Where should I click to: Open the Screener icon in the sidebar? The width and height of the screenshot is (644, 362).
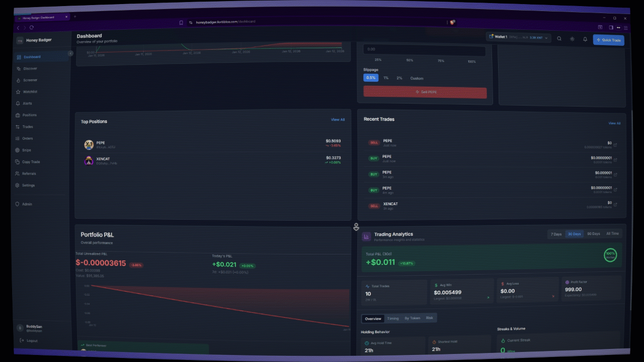[19, 80]
